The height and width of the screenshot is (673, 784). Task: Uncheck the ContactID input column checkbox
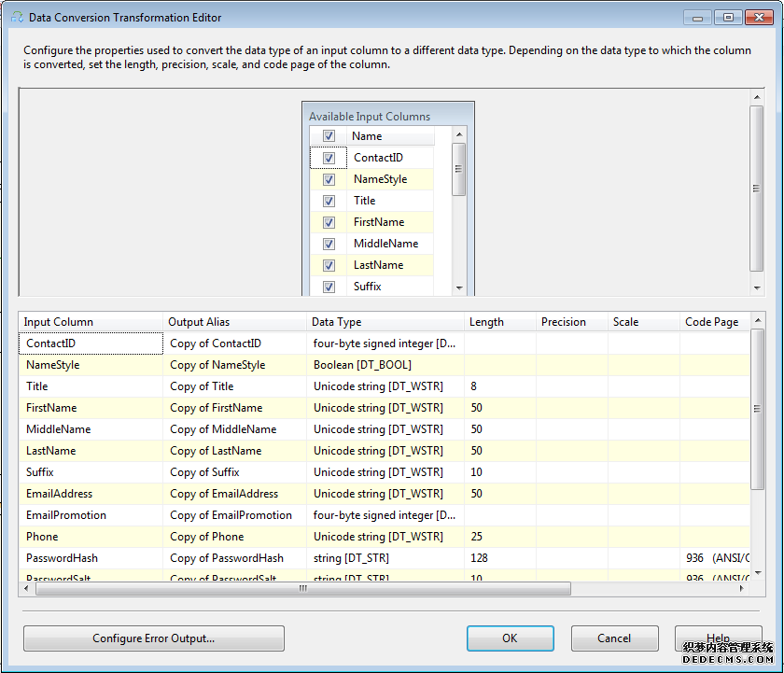(x=329, y=158)
